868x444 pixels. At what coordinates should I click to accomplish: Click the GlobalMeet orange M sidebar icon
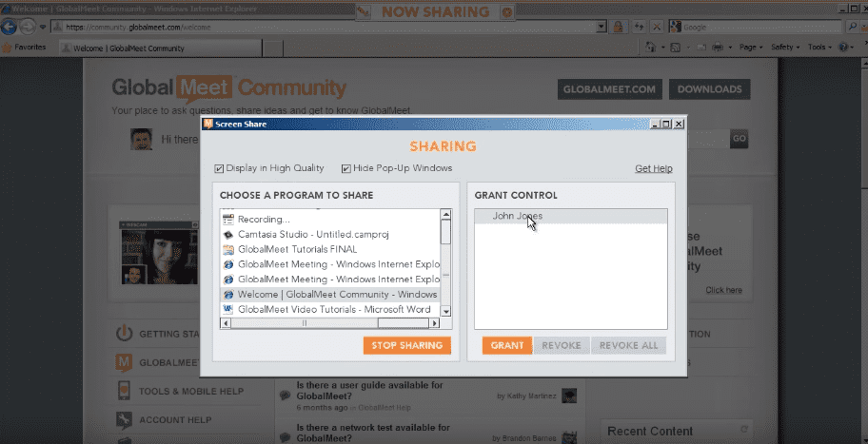pos(124,362)
